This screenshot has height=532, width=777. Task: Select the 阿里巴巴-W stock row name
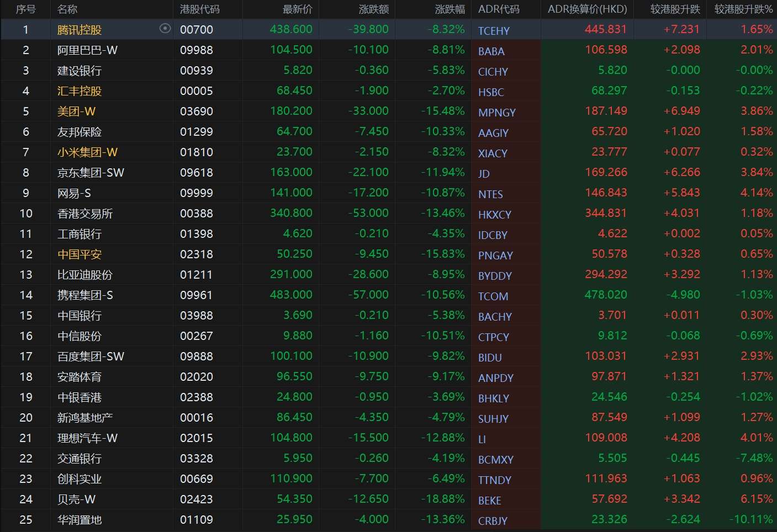[x=87, y=50]
